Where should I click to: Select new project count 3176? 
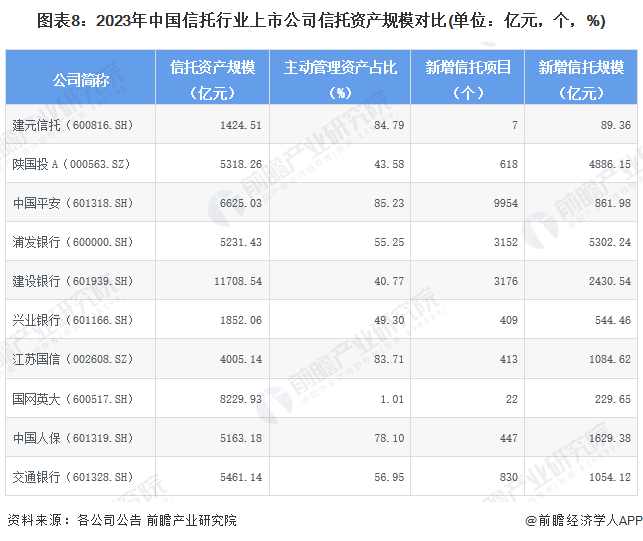point(506,281)
